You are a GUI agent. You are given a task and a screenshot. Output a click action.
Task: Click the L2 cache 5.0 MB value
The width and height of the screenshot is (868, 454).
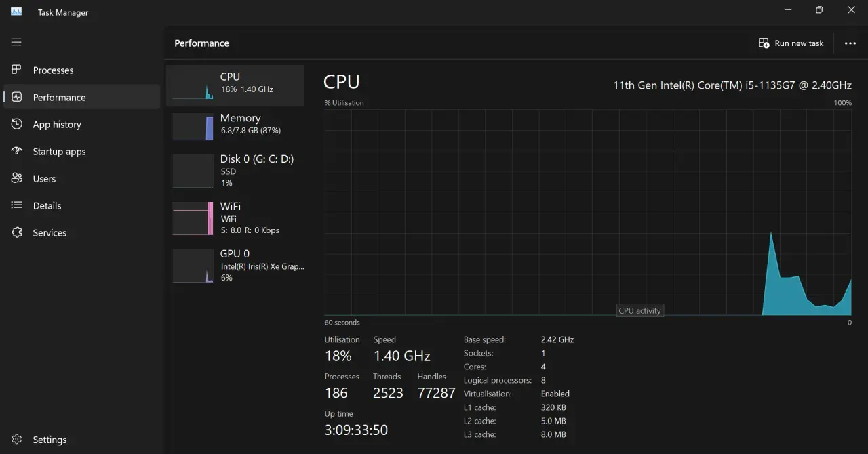tap(553, 421)
